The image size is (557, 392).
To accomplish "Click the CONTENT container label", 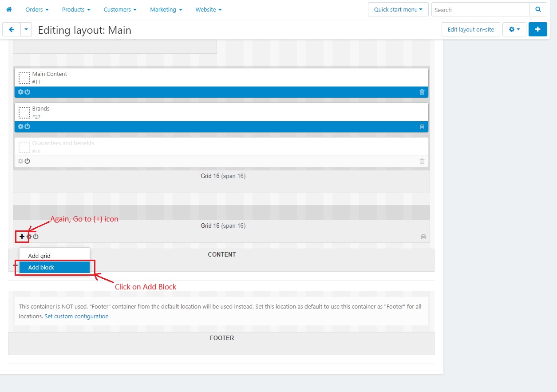I will point(222,254).
